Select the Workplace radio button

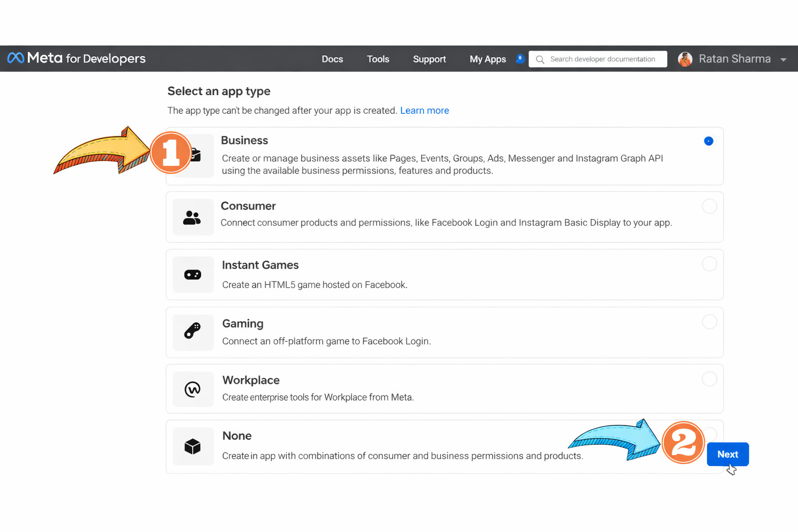710,379
